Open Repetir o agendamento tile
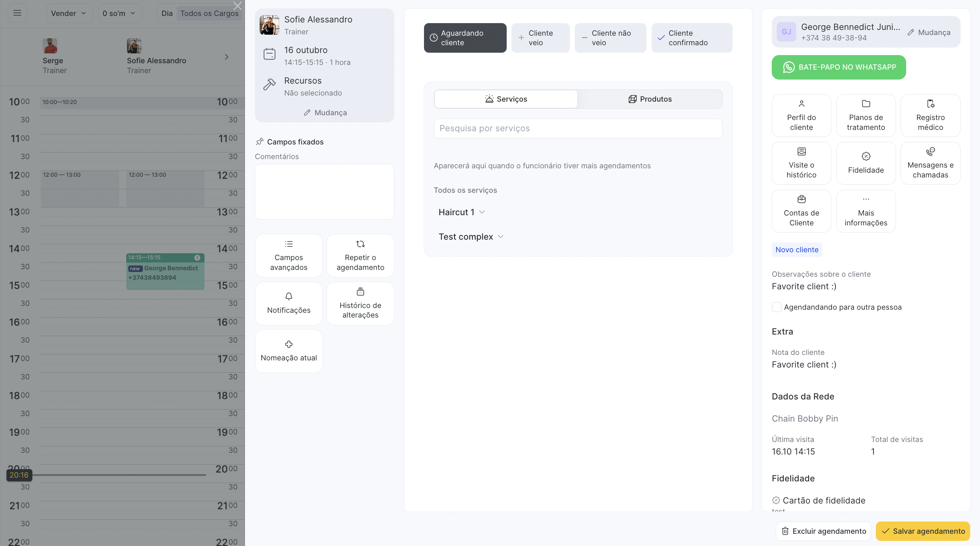The height and width of the screenshot is (546, 980). (x=360, y=256)
